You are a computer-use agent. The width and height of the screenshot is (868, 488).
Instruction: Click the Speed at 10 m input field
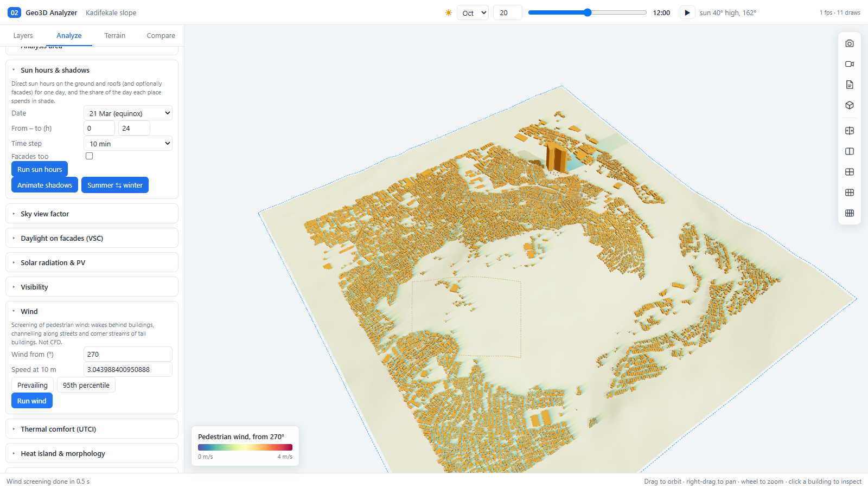click(128, 369)
